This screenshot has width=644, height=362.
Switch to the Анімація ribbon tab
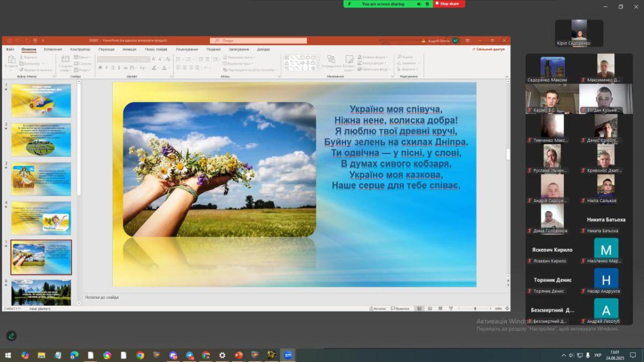[x=129, y=49]
